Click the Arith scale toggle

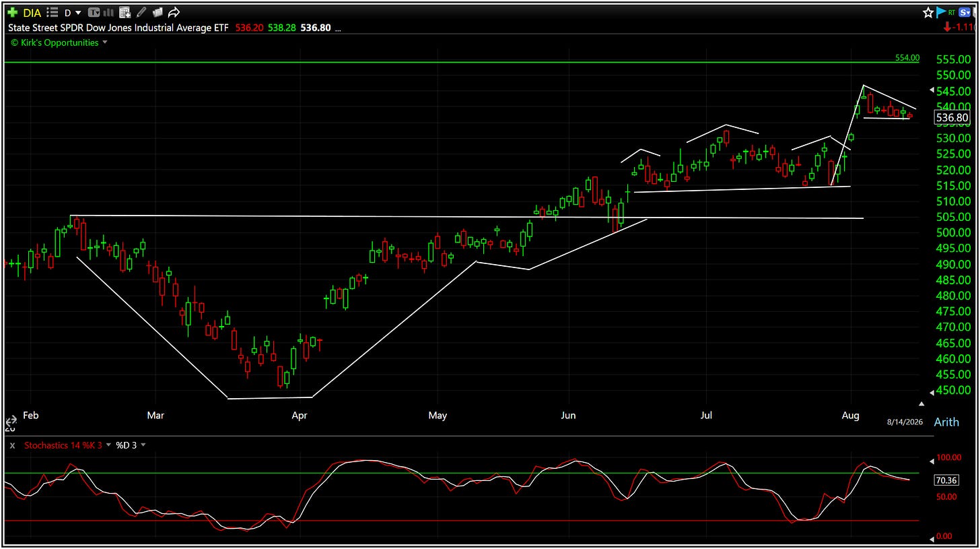pos(946,422)
